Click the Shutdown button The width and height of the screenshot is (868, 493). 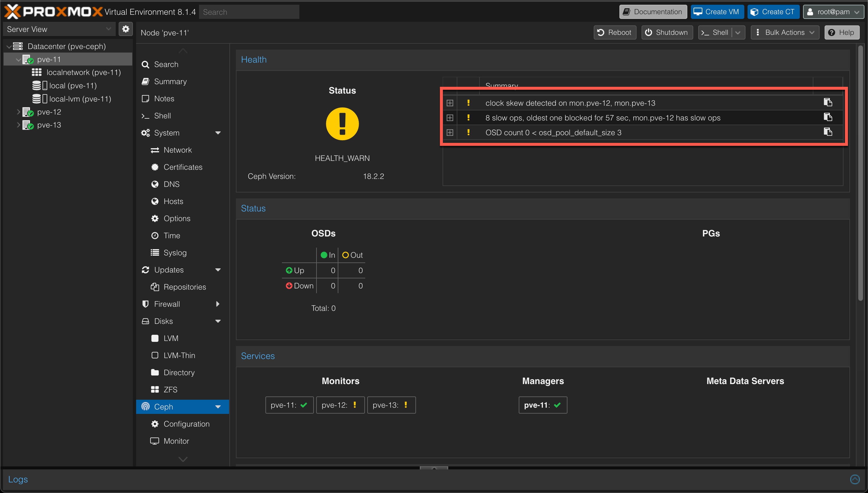click(x=667, y=32)
